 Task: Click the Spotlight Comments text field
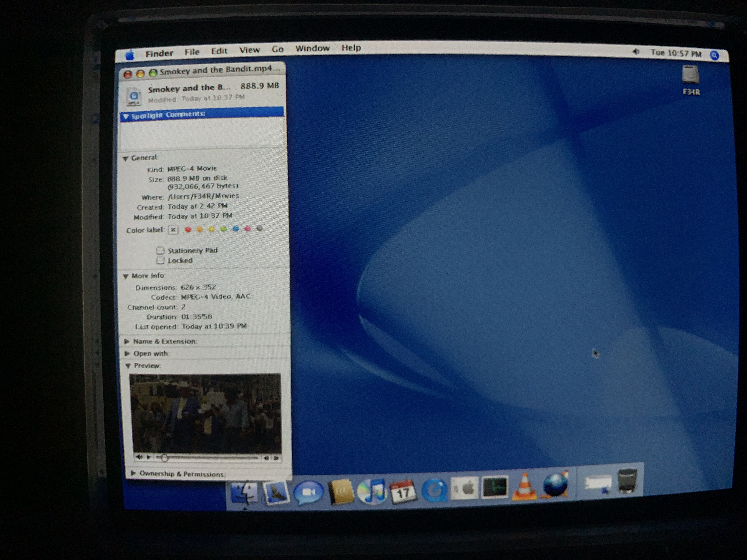tap(202, 133)
